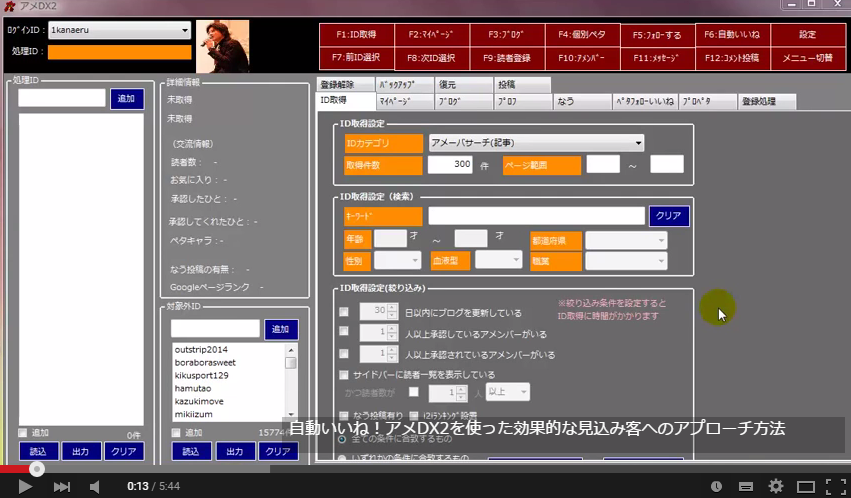
Task: Enable 承認しているアメンバー checkbox
Action: pos(344,331)
